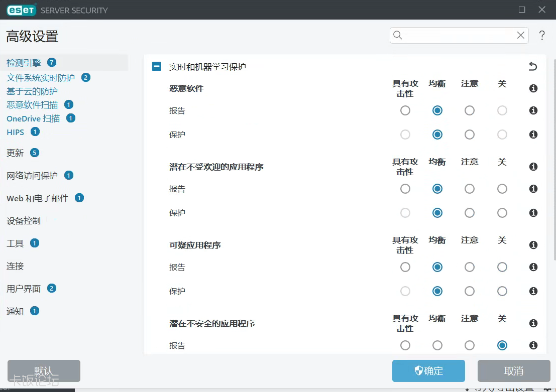Image resolution: width=556 pixels, height=392 pixels.
Task: Set 可疑应用程序 报告 to 注意
Action: 470,267
